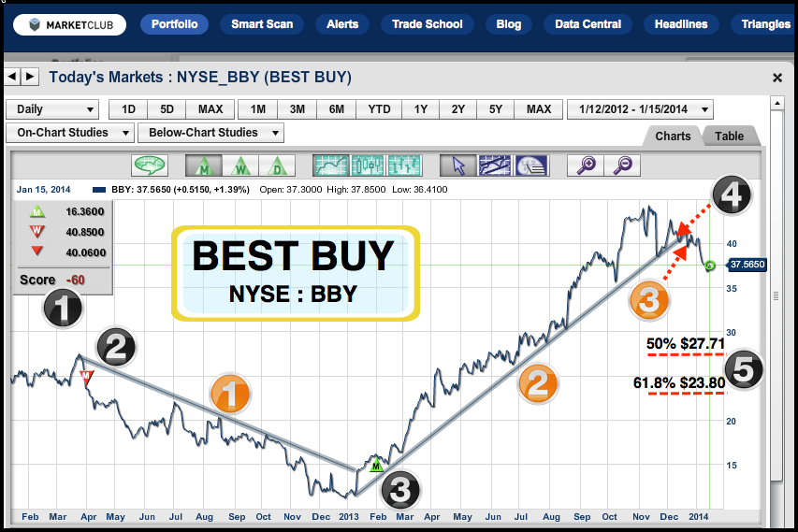Click the MarketClub logo

[x=70, y=24]
